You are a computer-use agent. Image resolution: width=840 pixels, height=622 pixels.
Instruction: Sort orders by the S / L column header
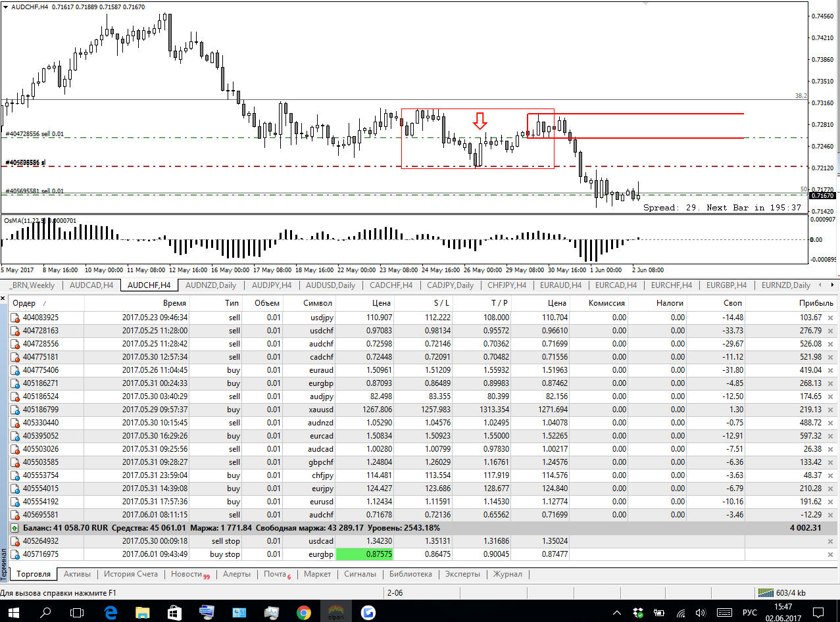pos(424,303)
